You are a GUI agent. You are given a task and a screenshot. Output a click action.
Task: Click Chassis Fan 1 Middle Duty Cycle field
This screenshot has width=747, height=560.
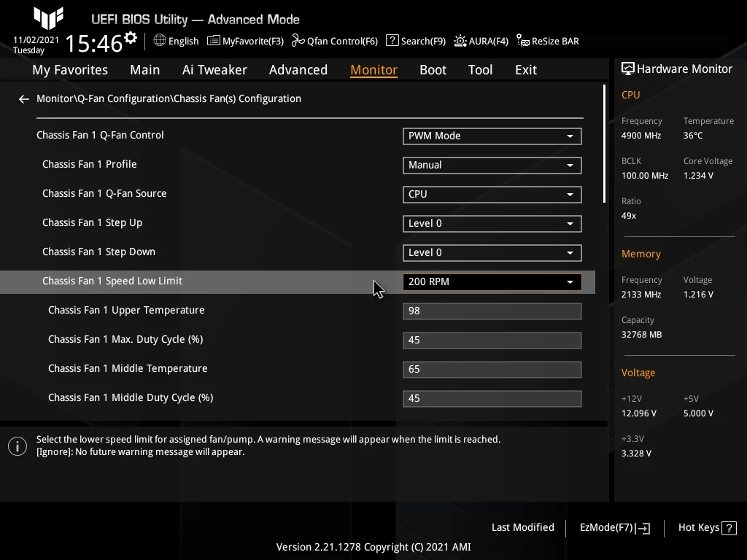click(492, 399)
